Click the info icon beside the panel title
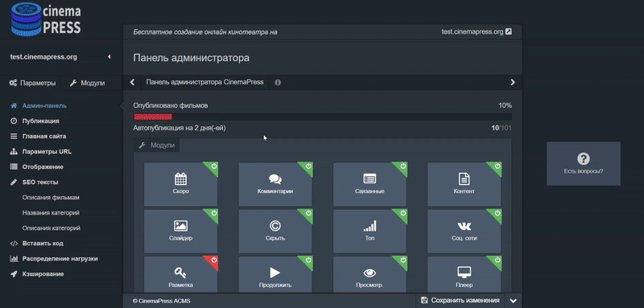 point(278,83)
